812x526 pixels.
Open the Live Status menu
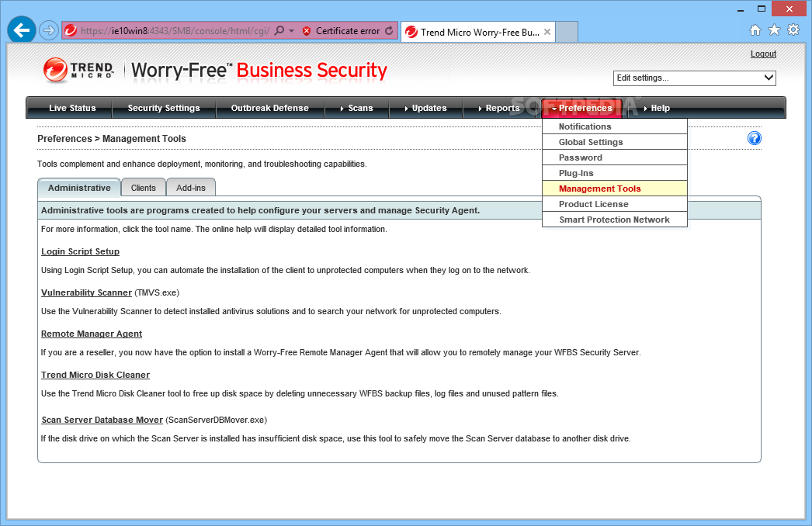pyautogui.click(x=72, y=108)
